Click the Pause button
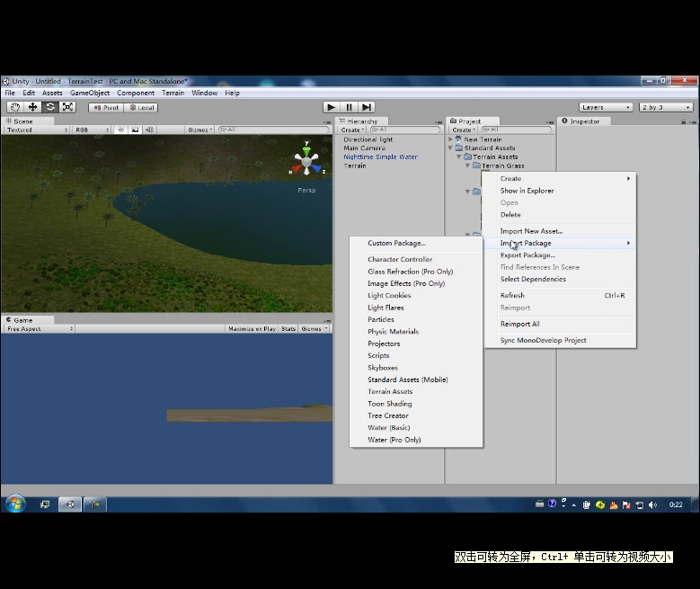Viewport: 700px width, 589px height. click(349, 107)
